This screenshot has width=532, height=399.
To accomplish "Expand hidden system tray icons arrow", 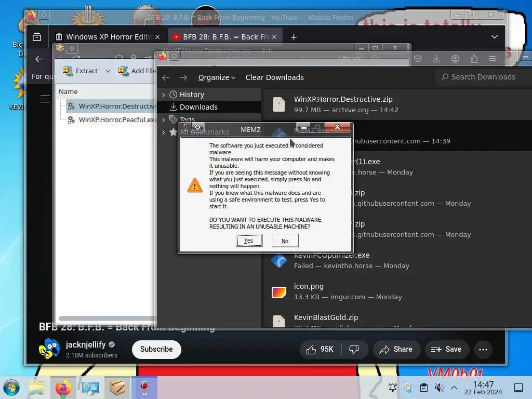I will click(454, 388).
